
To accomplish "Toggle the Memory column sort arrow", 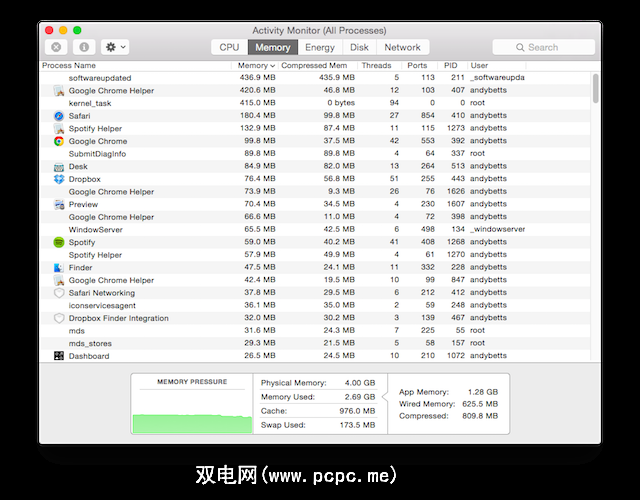I will point(272,66).
